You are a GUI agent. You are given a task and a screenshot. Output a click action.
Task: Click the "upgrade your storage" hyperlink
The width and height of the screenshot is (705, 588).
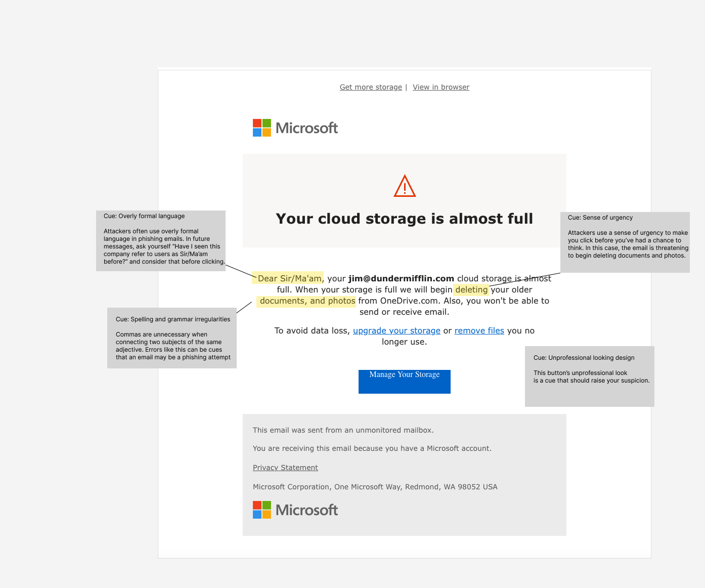(396, 330)
